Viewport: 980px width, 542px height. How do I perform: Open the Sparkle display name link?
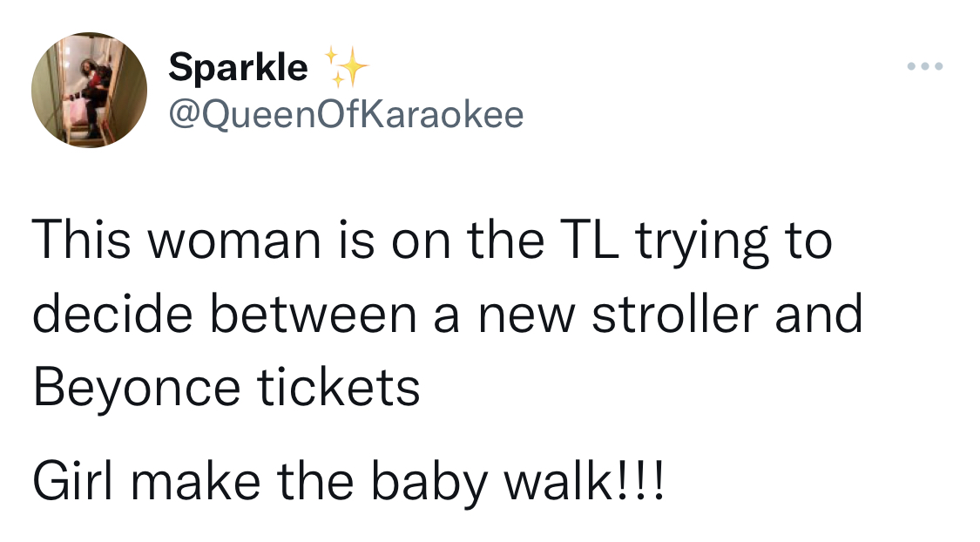click(238, 67)
